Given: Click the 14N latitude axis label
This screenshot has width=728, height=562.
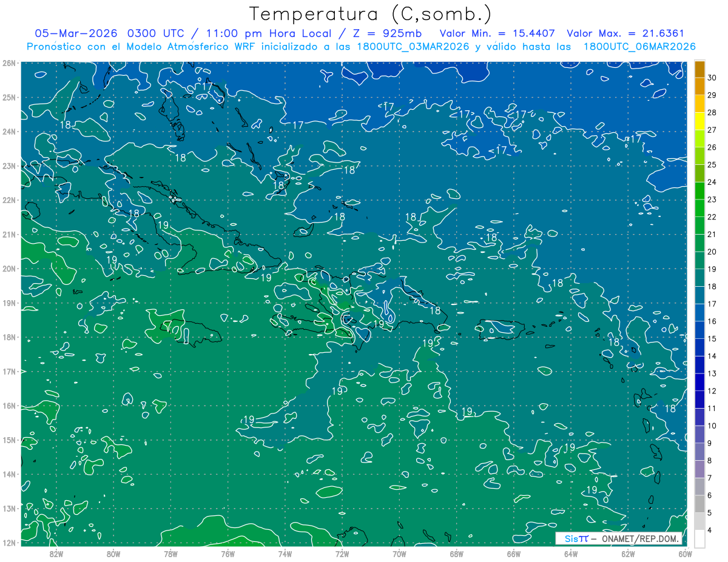Looking at the screenshot, I should click(x=8, y=474).
